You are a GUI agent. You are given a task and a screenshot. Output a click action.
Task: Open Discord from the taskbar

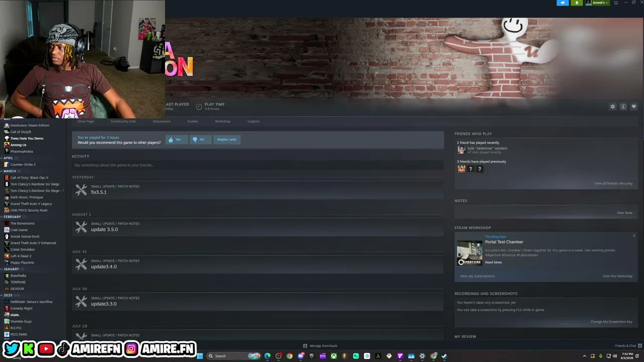[300, 356]
